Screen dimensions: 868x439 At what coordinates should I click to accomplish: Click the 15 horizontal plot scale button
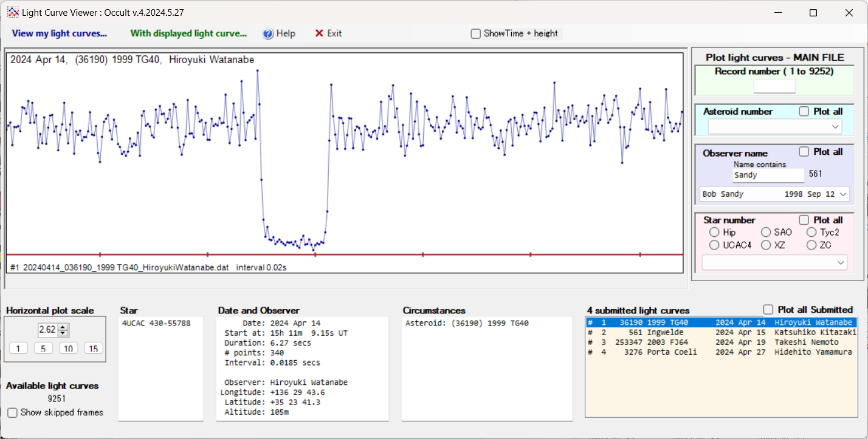point(93,348)
